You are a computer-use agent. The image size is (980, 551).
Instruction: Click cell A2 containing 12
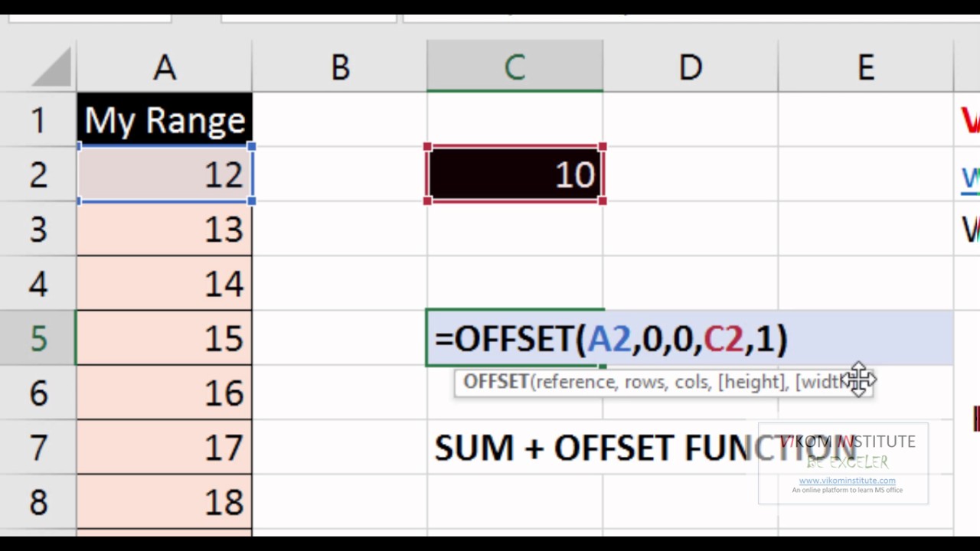click(164, 174)
